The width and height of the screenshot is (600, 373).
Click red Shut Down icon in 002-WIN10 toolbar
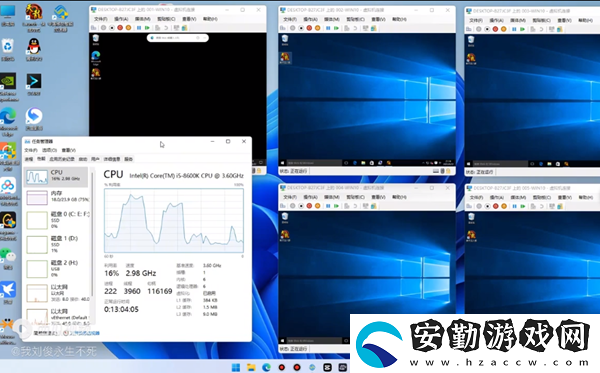click(309, 28)
